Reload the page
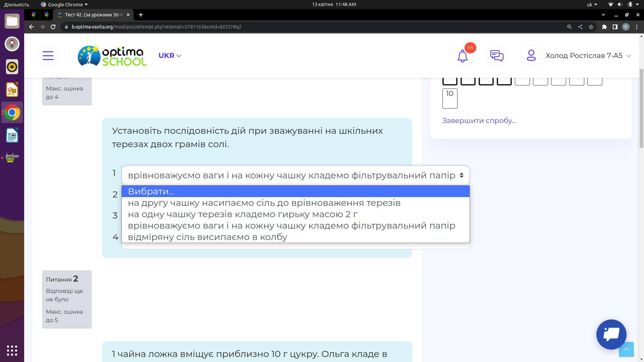This screenshot has height=362, width=644. 53,27
